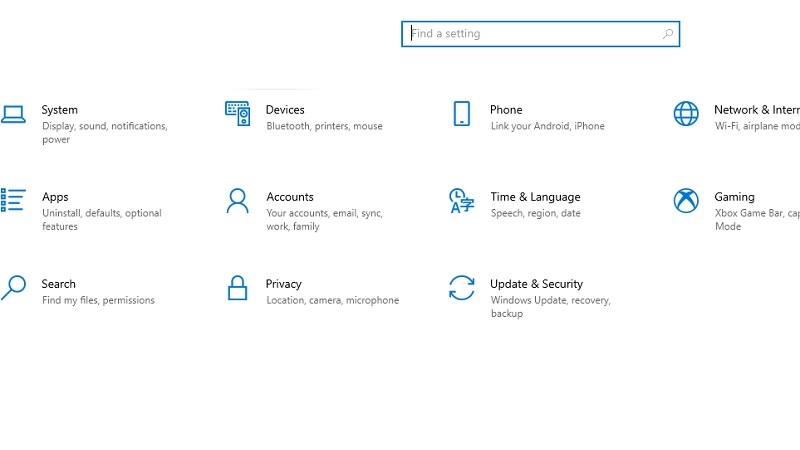Click the Time & Language icon

461,200
